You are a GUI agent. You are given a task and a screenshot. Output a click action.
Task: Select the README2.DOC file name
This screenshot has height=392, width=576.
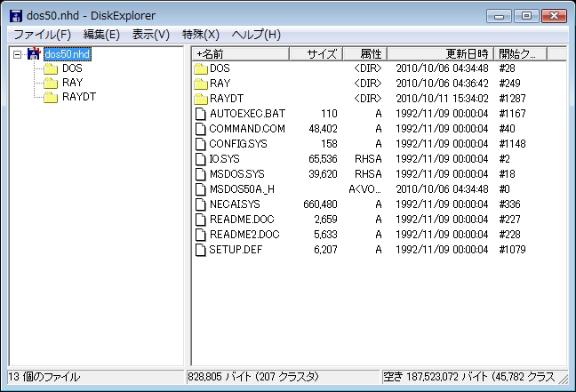pyautogui.click(x=244, y=235)
